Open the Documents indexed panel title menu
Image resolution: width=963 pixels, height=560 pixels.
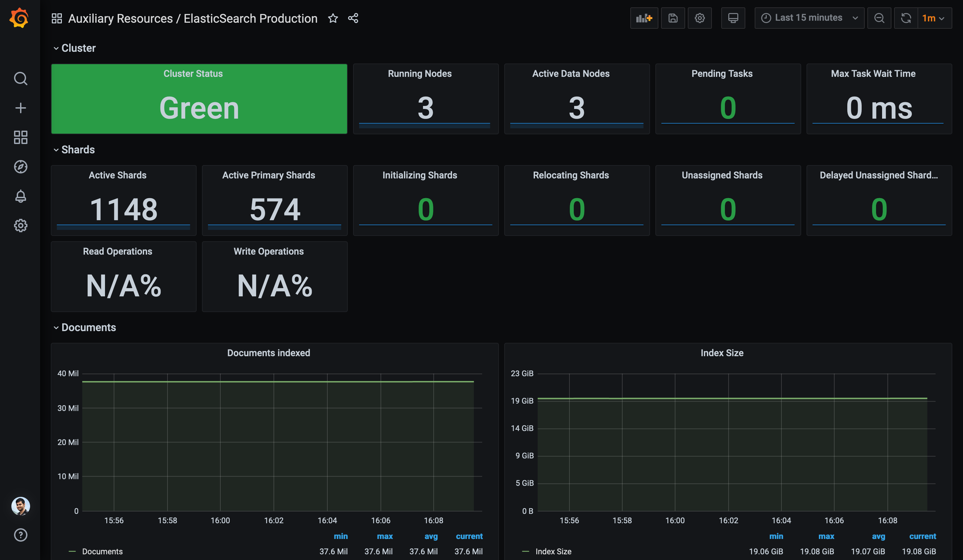pos(268,353)
